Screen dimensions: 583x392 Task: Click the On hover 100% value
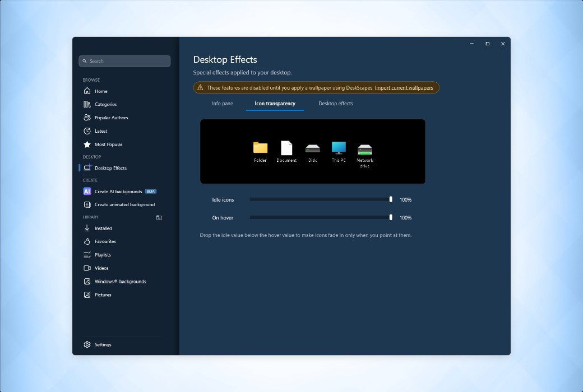[x=406, y=218]
